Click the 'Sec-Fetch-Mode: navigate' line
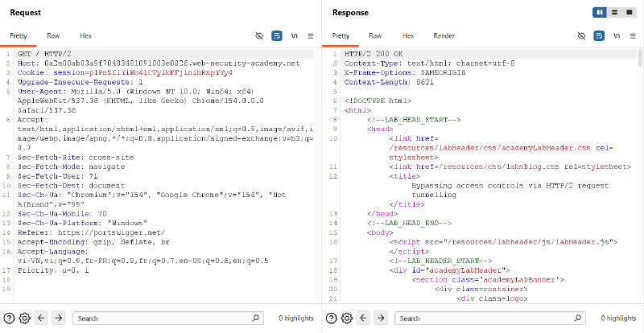This screenshot has height=333, width=644. [x=71, y=166]
